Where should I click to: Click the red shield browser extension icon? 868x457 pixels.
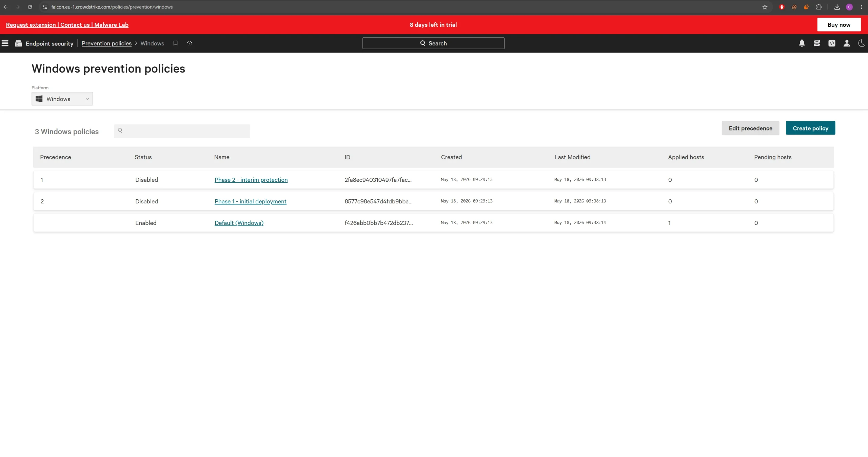(x=782, y=7)
